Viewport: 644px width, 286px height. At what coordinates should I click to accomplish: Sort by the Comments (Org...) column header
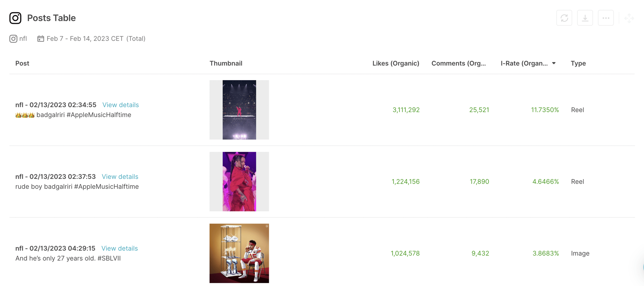[x=458, y=63]
